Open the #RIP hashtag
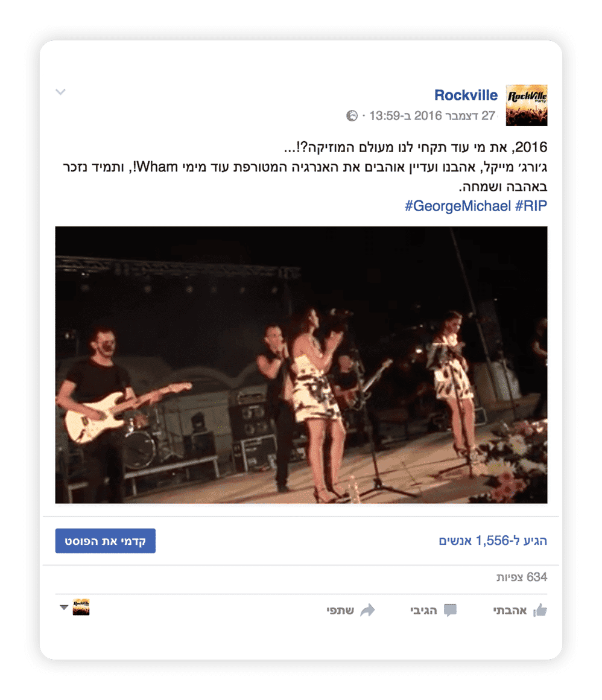602x700 pixels. click(531, 206)
